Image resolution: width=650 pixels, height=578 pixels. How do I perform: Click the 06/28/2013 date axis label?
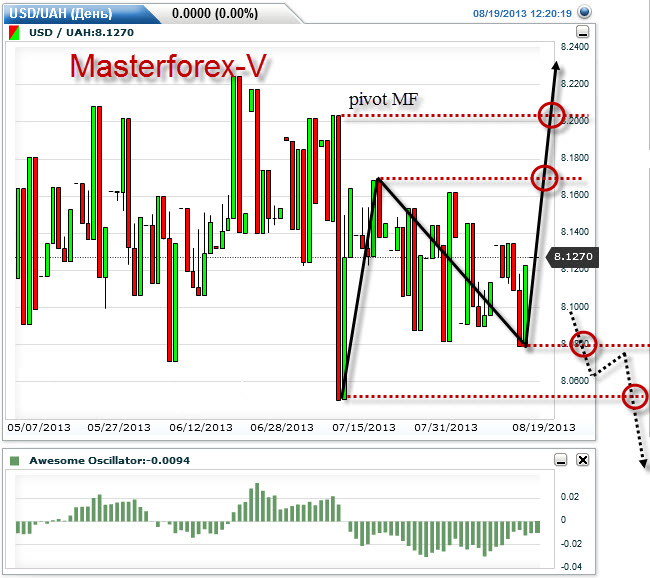coord(282,427)
